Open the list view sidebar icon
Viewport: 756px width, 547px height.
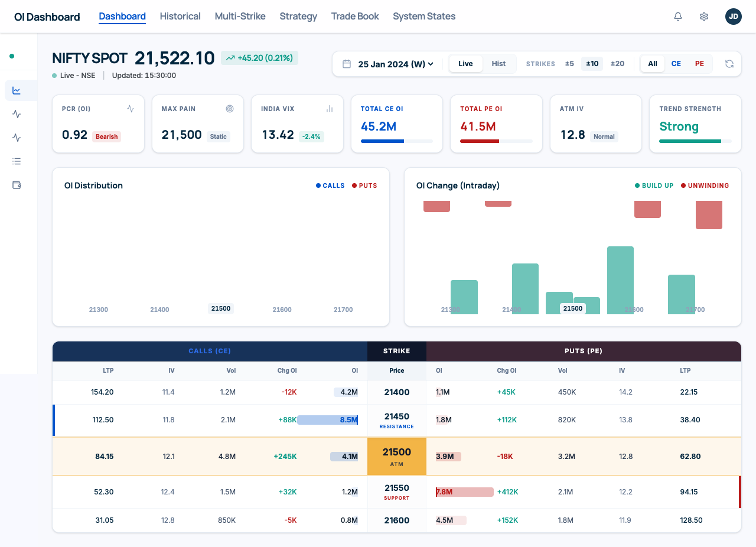click(x=17, y=161)
